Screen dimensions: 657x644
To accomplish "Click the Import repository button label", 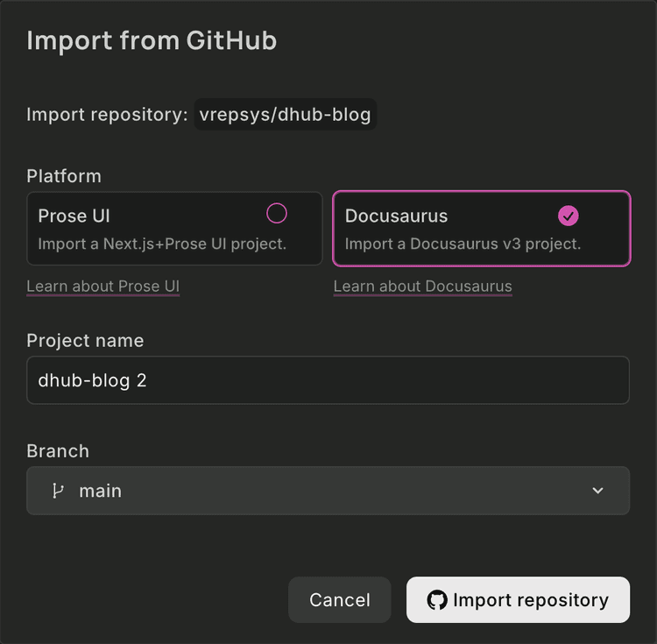I will pyautogui.click(x=530, y=600).
